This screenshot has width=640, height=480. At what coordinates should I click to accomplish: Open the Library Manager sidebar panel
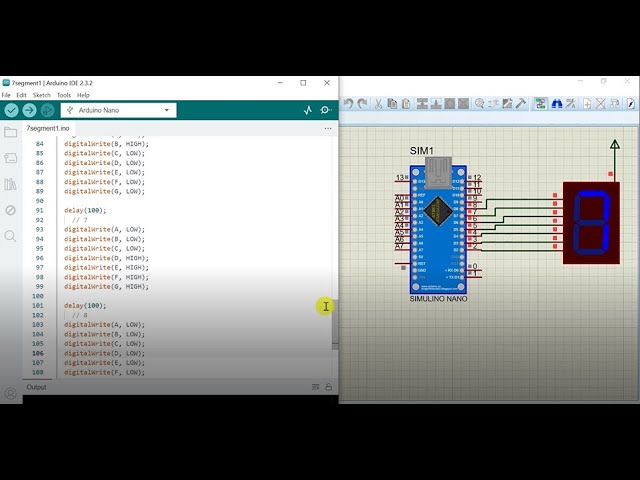pos(10,184)
